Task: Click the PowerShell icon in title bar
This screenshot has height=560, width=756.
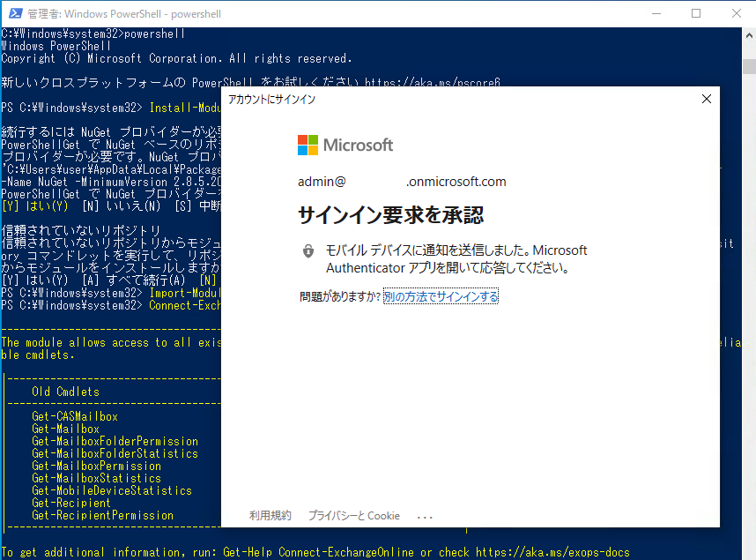Action: point(16,13)
